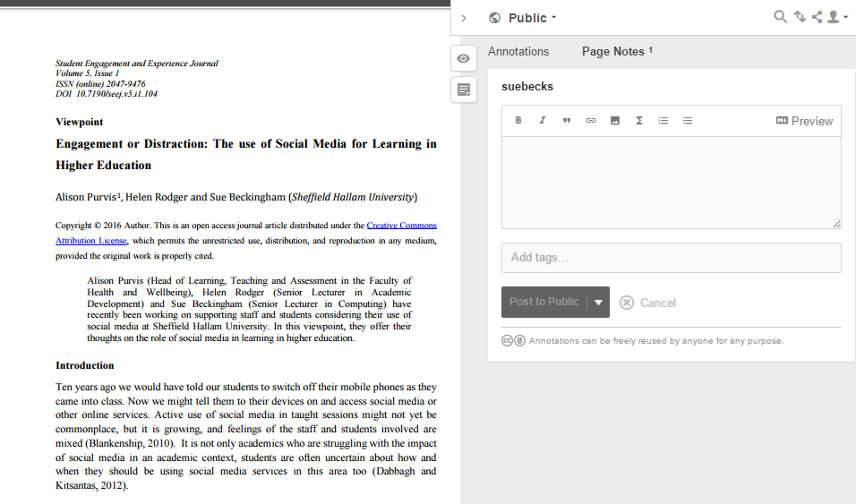Viewport: 856px width, 504px height.
Task: Toggle highlight visibility with eye icon
Action: point(463,58)
